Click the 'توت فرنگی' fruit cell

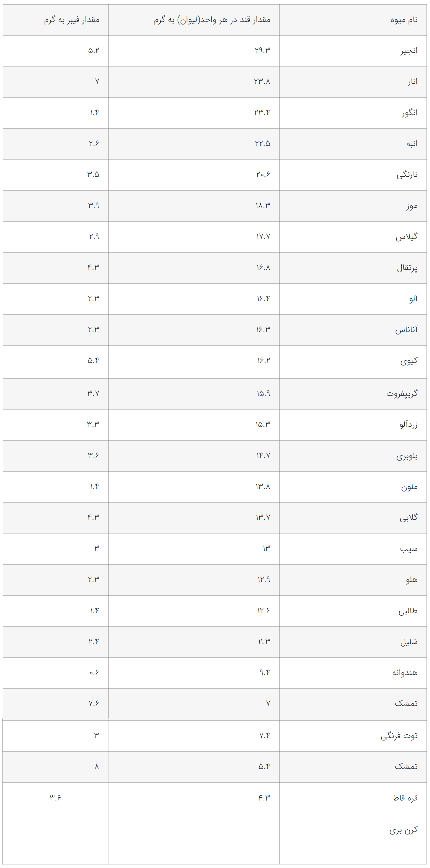399,736
